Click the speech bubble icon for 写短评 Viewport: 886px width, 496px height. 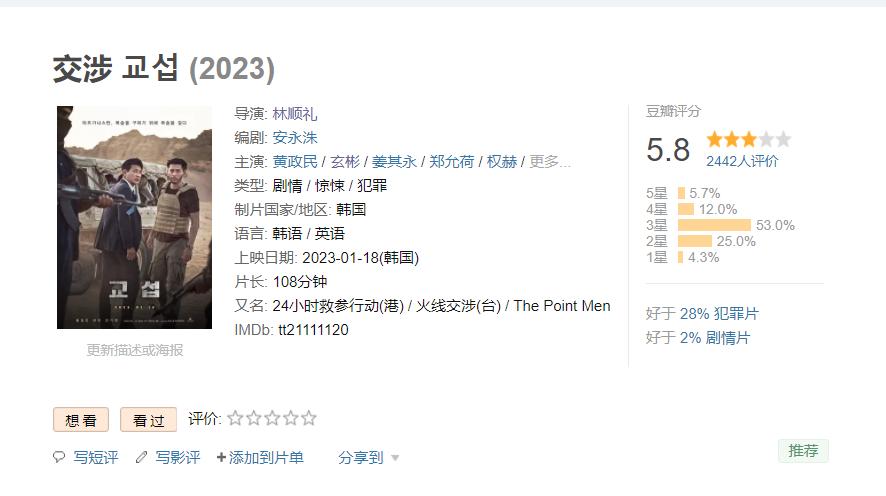click(59, 457)
